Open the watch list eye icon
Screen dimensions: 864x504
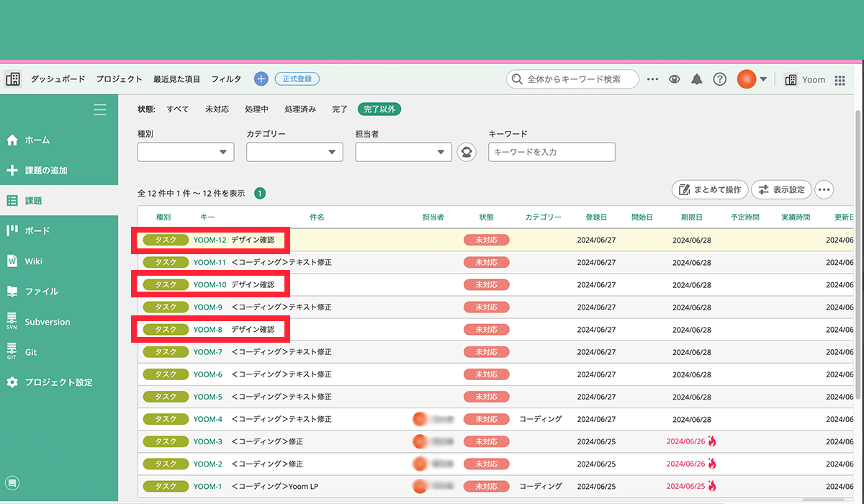(x=674, y=79)
